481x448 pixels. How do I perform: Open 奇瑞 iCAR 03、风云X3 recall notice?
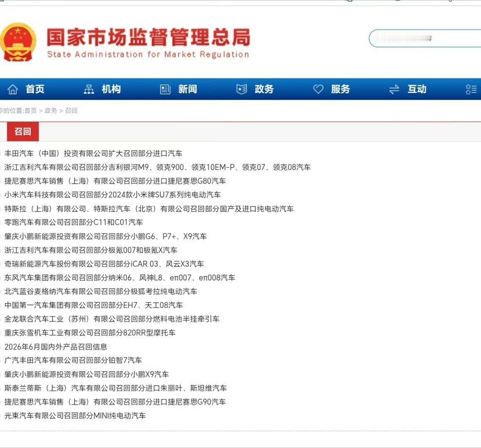click(104, 264)
